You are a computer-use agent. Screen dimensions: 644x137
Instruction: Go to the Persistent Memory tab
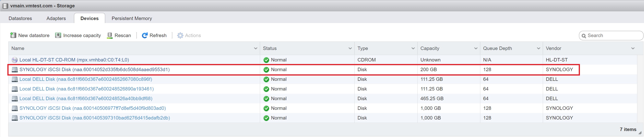[x=132, y=18]
